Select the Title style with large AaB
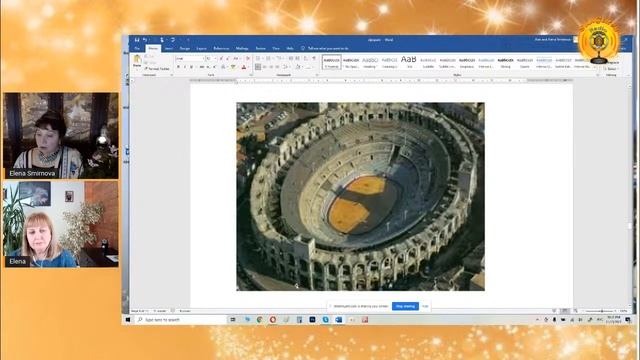 pyautogui.click(x=409, y=62)
